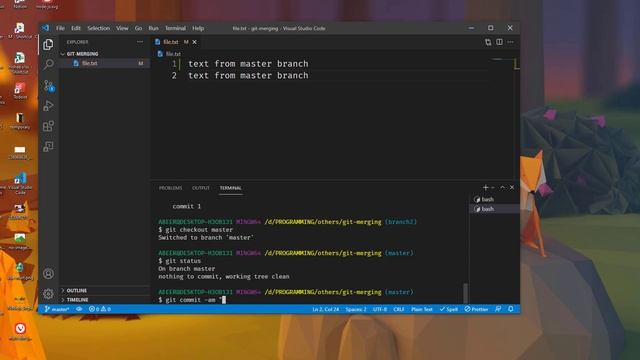The width and height of the screenshot is (640, 360).
Task: Change the end of line sequence CRLF
Action: pyautogui.click(x=399, y=309)
